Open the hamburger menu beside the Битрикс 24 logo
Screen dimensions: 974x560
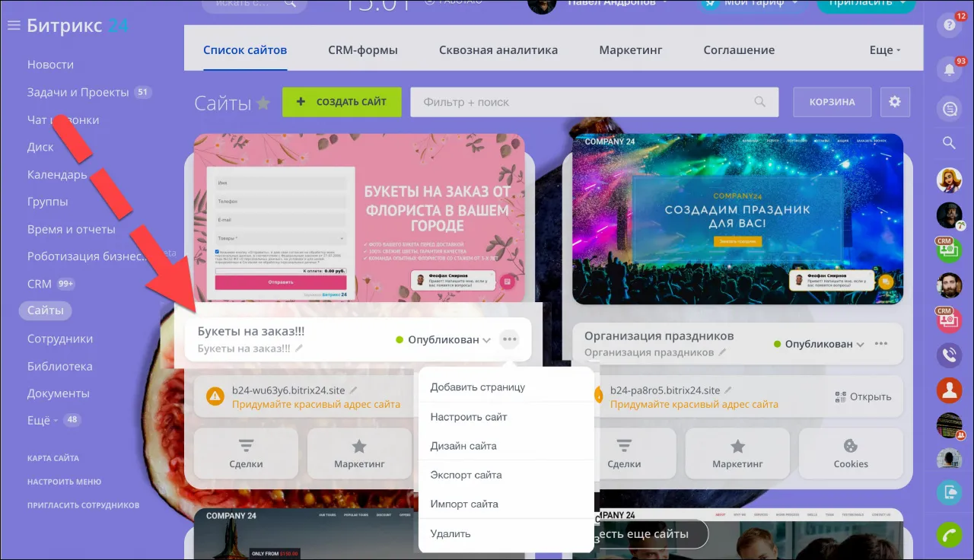coord(13,25)
